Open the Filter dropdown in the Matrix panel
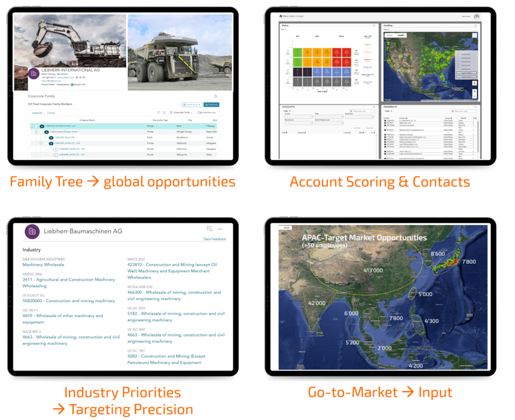515x420 pixels. pos(283,29)
